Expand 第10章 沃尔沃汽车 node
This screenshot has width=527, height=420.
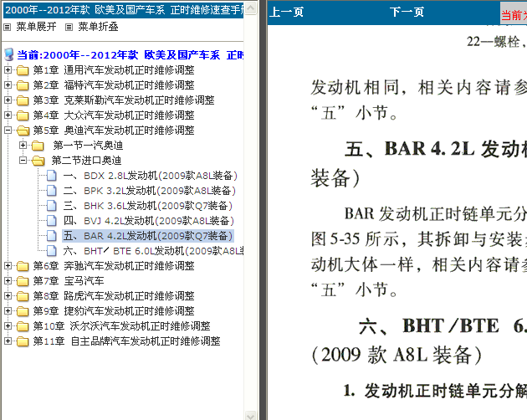click(8, 325)
